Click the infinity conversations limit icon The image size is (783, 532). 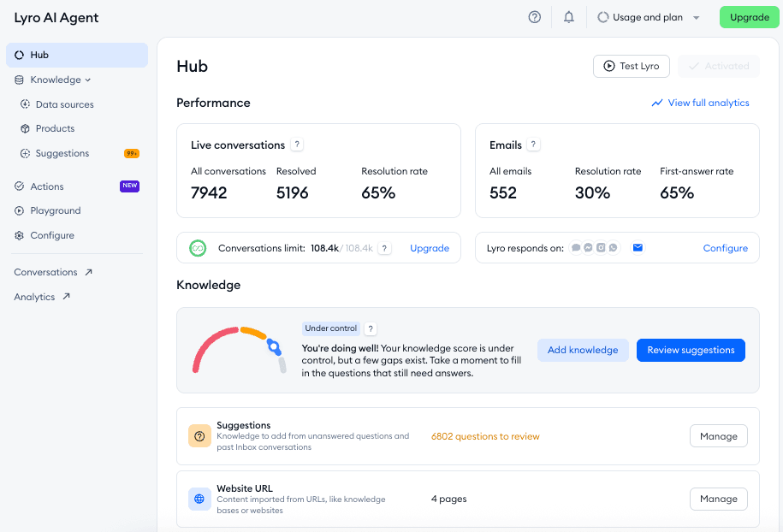[x=198, y=248]
